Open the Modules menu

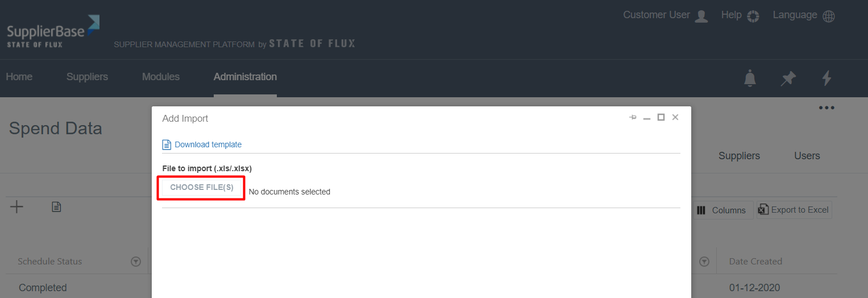[161, 77]
